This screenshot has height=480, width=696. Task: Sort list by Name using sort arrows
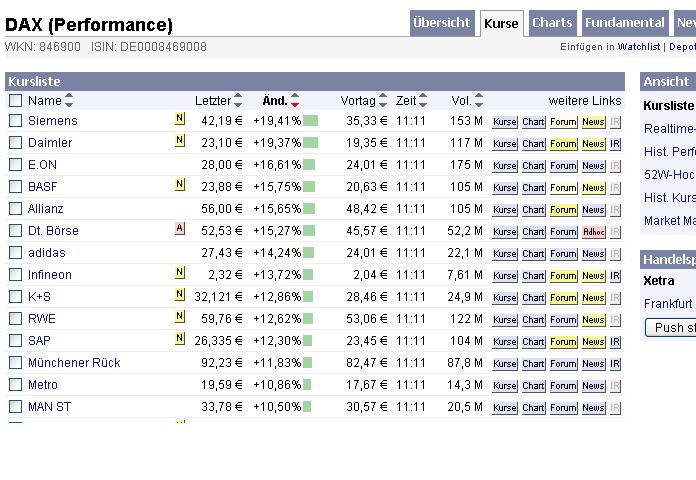[69, 100]
